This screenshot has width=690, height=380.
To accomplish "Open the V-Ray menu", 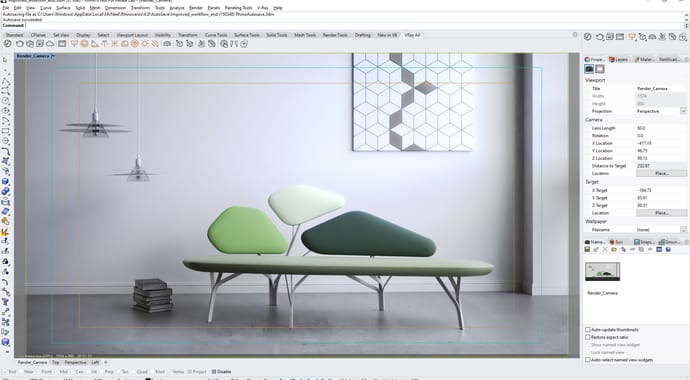I will point(263,8).
